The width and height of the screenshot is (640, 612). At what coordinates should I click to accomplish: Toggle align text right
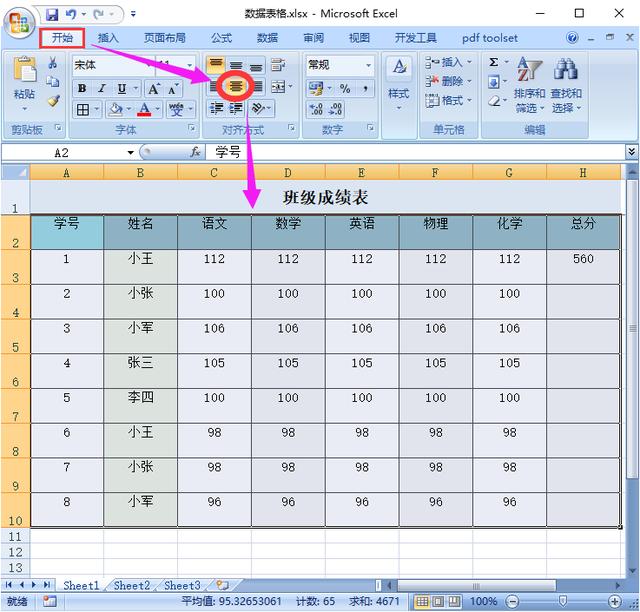pos(258,86)
